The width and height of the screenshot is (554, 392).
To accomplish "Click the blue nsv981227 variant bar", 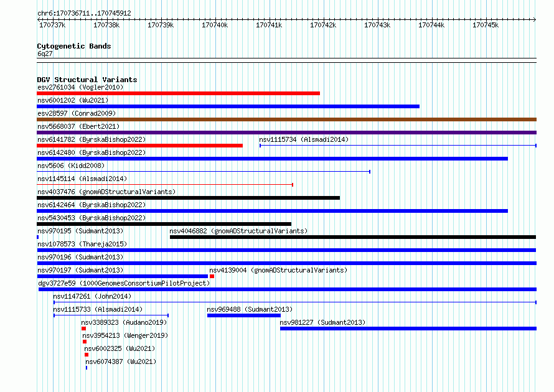I will coord(408,329).
